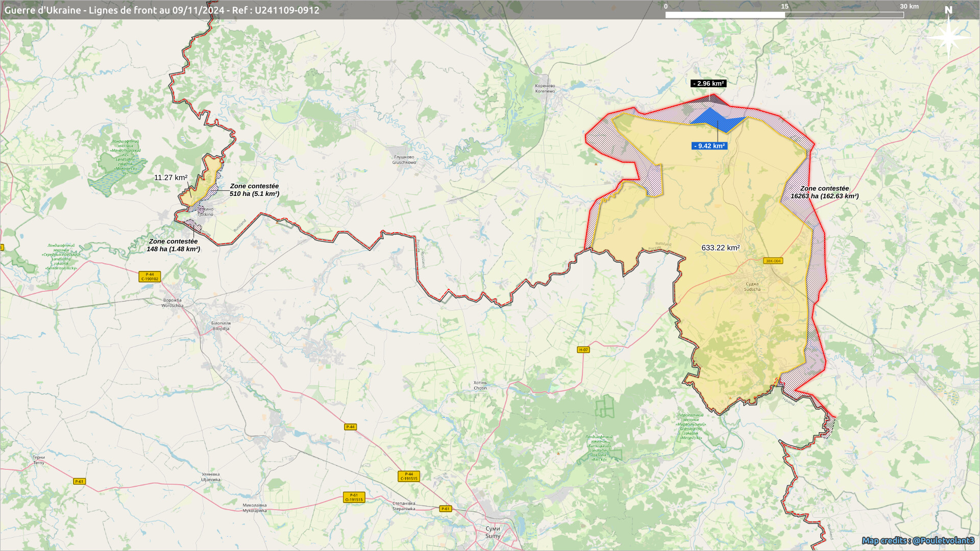Image resolution: width=980 pixels, height=551 pixels.
Task: Click the P-44 C-191515 road shield
Action: pos(409,476)
